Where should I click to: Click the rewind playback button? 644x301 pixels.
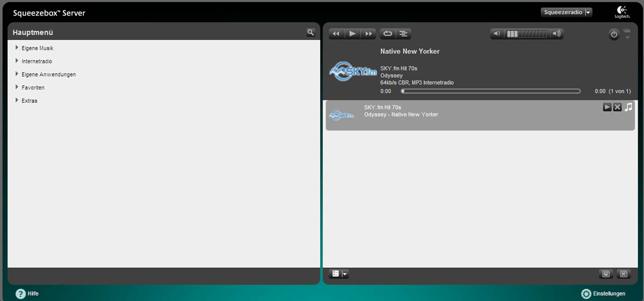click(x=336, y=34)
